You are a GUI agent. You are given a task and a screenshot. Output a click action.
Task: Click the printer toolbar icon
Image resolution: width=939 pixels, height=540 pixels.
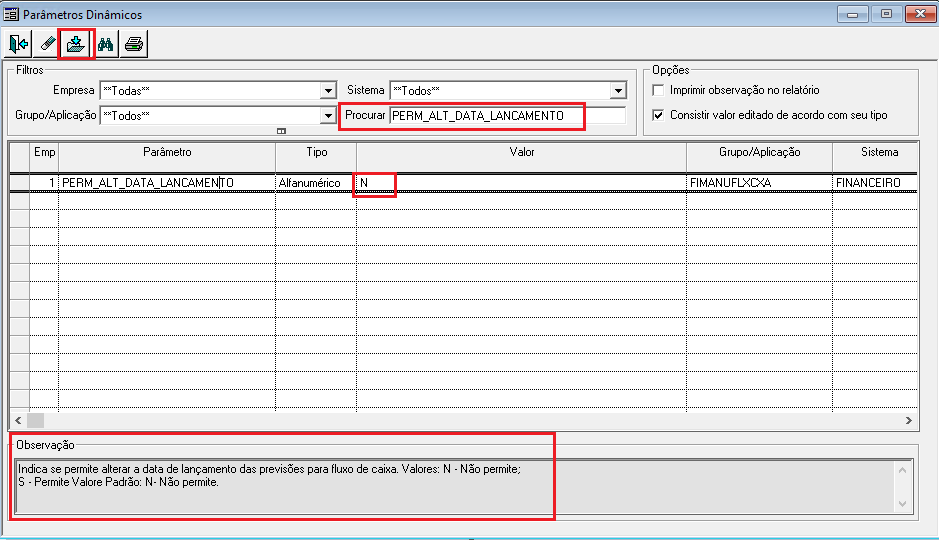click(x=134, y=44)
